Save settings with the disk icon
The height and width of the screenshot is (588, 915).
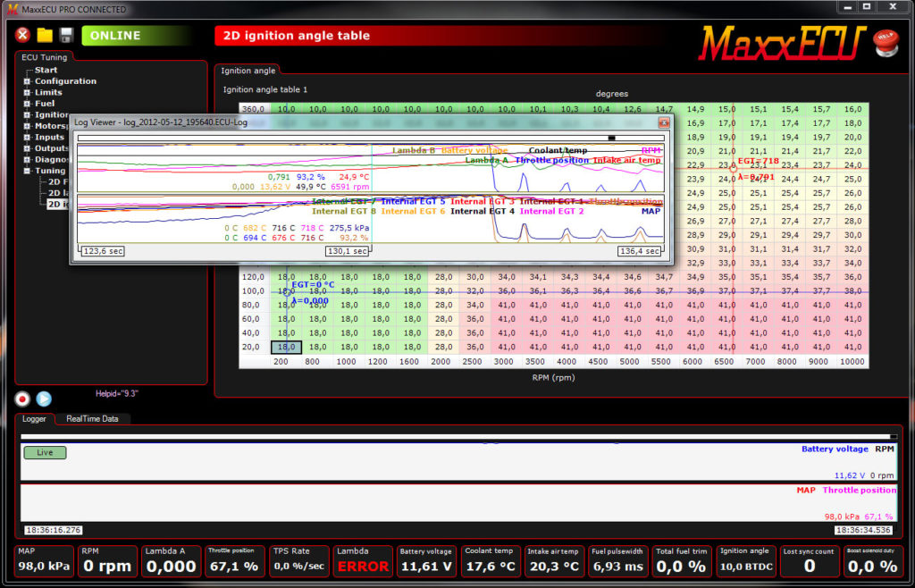point(67,35)
